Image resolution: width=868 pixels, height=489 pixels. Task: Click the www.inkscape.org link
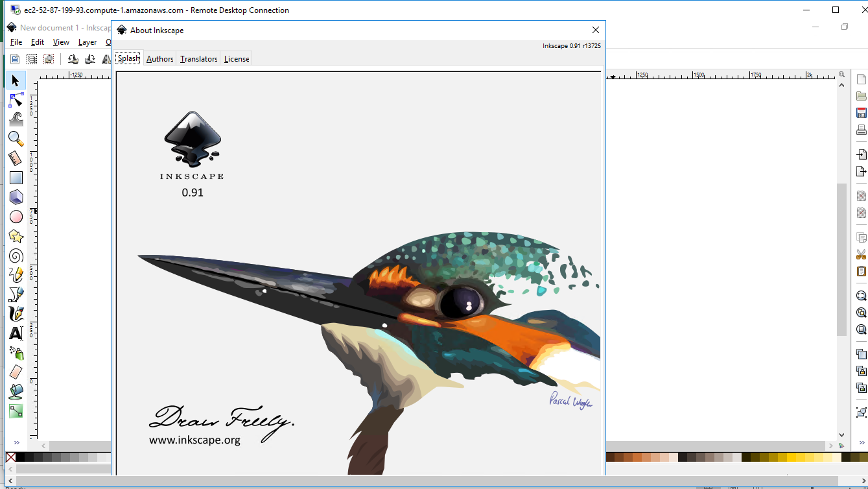(x=195, y=440)
